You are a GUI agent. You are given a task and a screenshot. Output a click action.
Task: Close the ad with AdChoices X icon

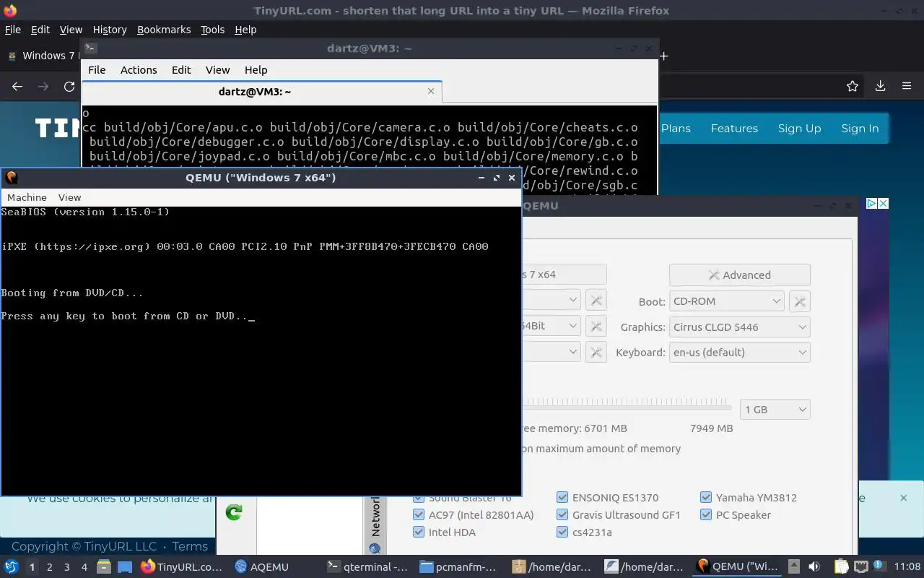click(883, 204)
